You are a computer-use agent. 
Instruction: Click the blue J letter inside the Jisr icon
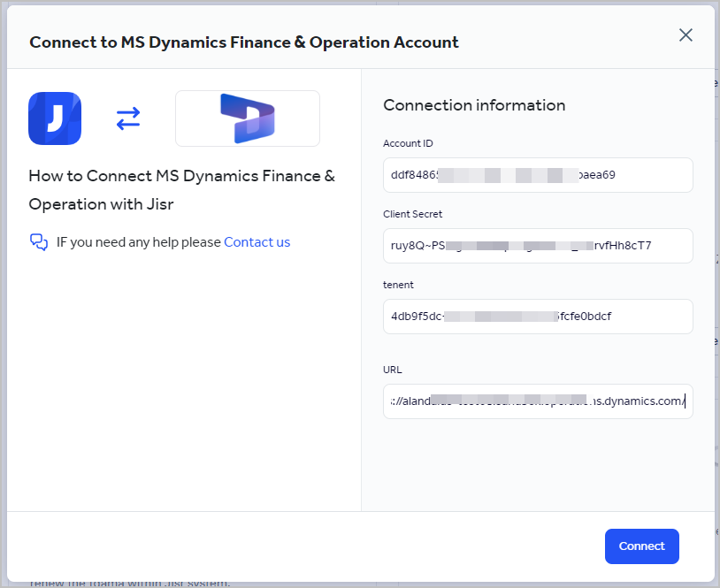click(x=54, y=118)
